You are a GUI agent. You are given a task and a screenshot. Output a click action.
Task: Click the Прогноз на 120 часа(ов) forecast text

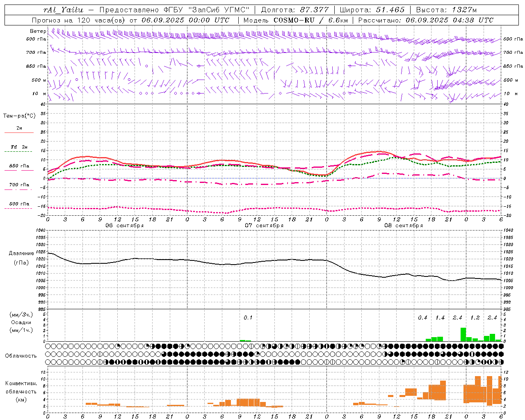[79, 20]
